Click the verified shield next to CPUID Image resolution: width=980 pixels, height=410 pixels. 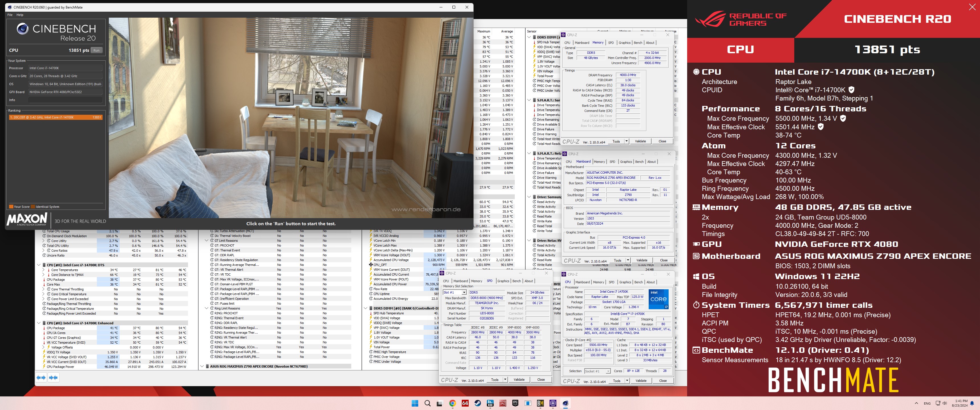tap(852, 90)
